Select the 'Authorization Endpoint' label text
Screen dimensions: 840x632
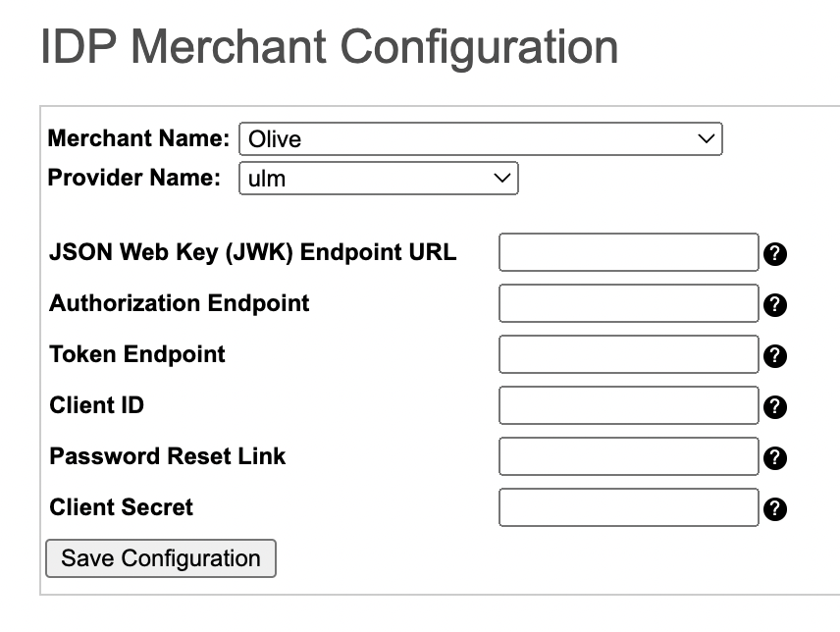click(x=180, y=303)
